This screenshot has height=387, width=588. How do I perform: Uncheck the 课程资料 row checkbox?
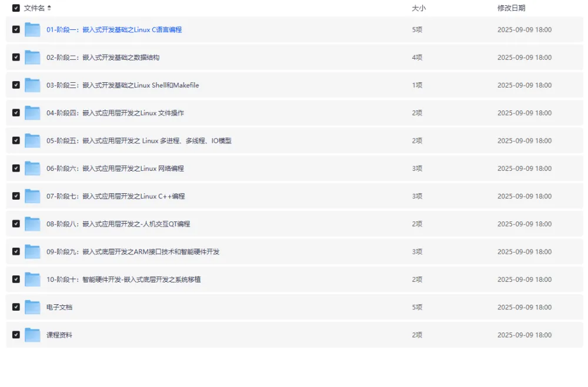pyautogui.click(x=16, y=335)
